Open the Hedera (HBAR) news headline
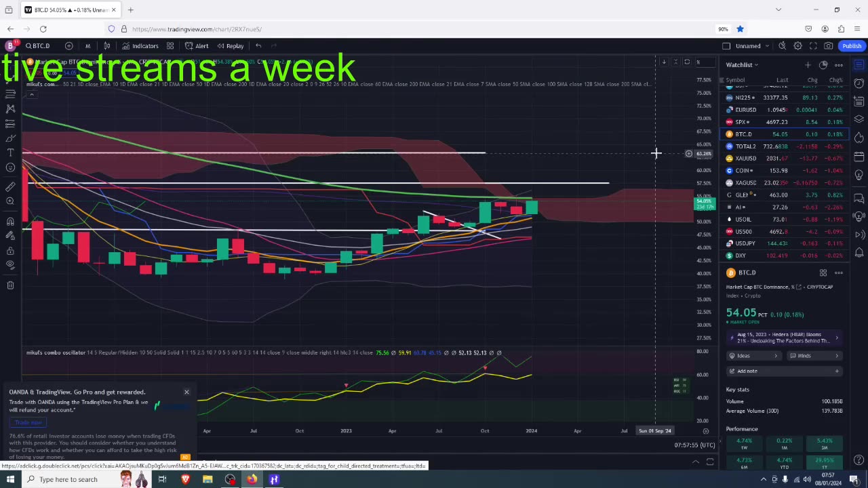868x488 pixels. pos(783,338)
